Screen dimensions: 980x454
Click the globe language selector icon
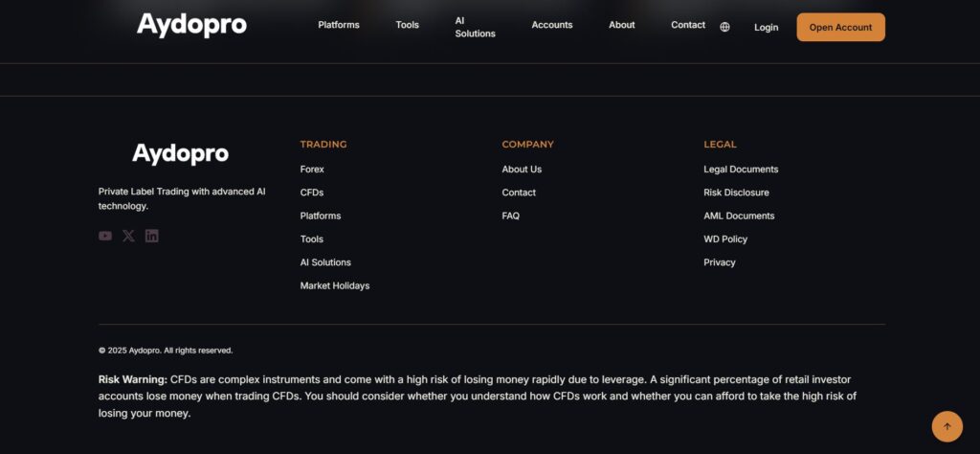pos(724,27)
